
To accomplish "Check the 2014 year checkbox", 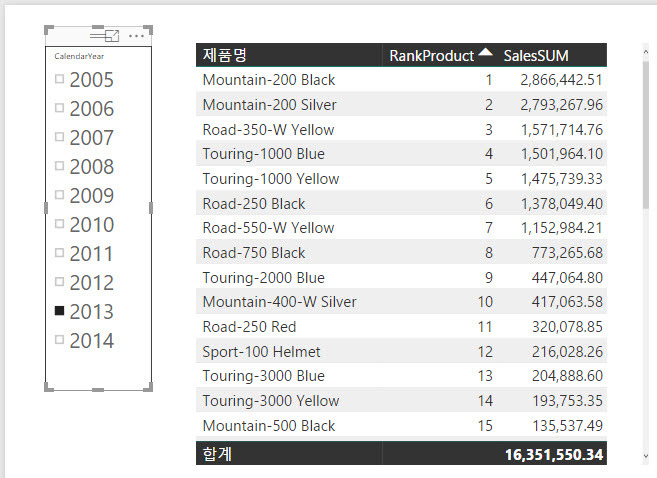I will 59,339.
